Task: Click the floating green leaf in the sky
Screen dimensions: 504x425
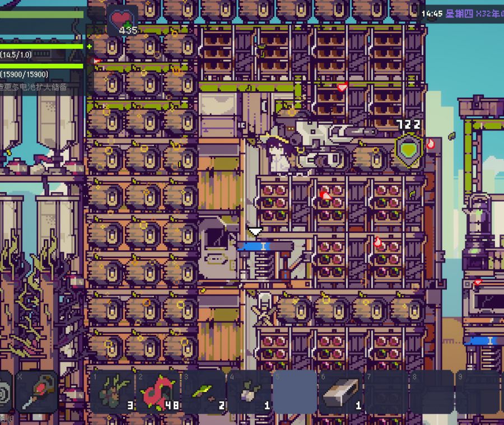Action: [x=451, y=136]
